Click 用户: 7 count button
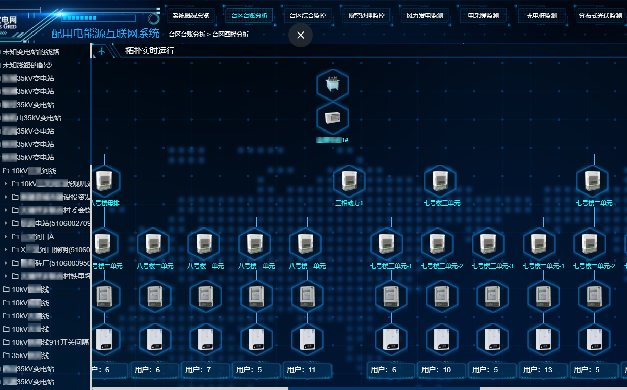 coord(206,370)
